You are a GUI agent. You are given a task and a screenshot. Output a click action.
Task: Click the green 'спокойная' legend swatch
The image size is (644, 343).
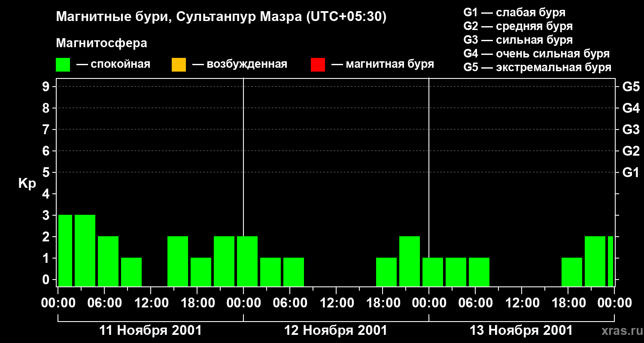click(x=63, y=65)
